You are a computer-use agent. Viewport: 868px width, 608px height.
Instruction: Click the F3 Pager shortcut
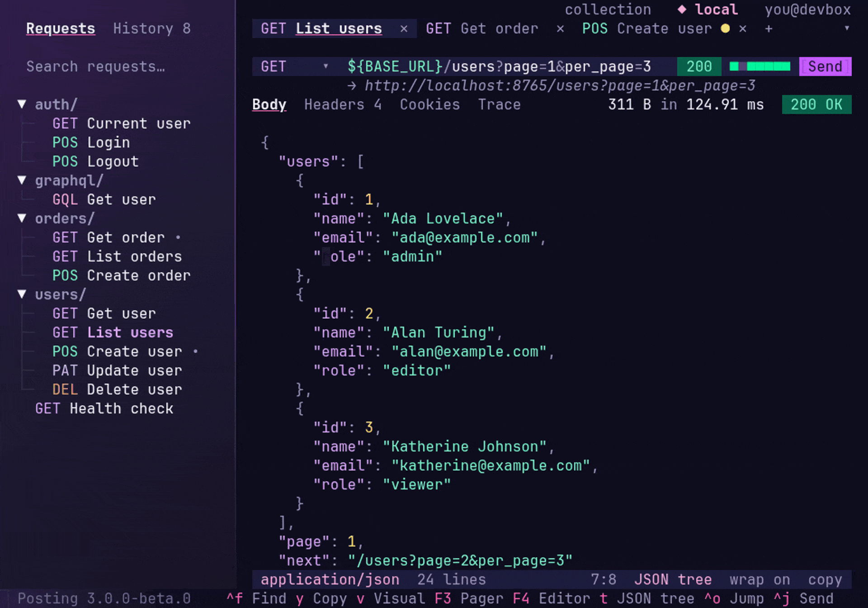tap(469, 598)
